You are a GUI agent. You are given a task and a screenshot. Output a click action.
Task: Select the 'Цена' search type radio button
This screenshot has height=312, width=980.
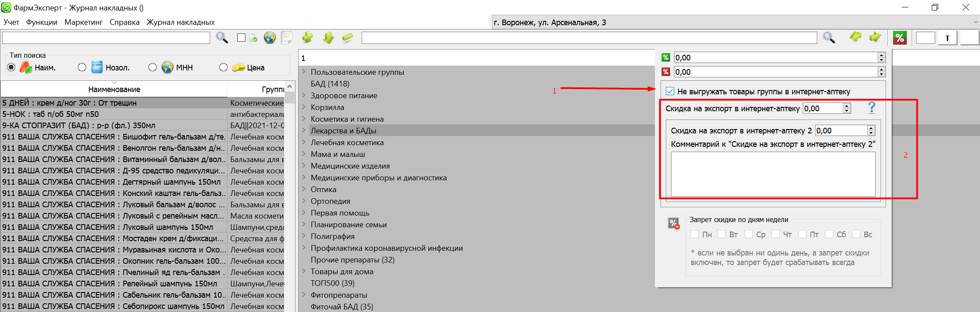tap(223, 67)
